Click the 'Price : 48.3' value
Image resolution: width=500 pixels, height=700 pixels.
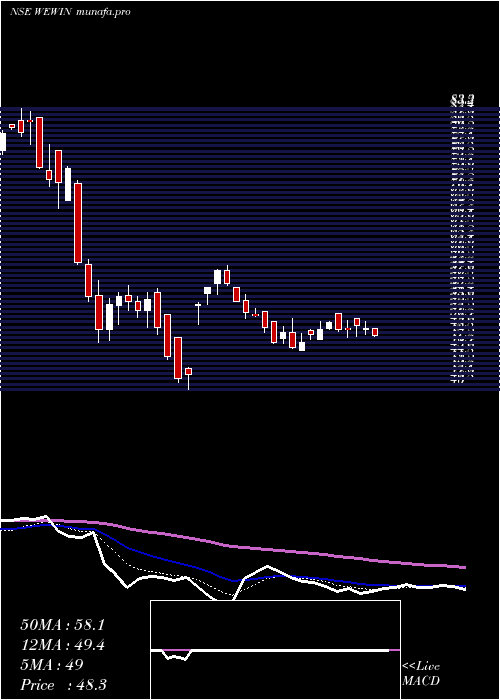63,685
